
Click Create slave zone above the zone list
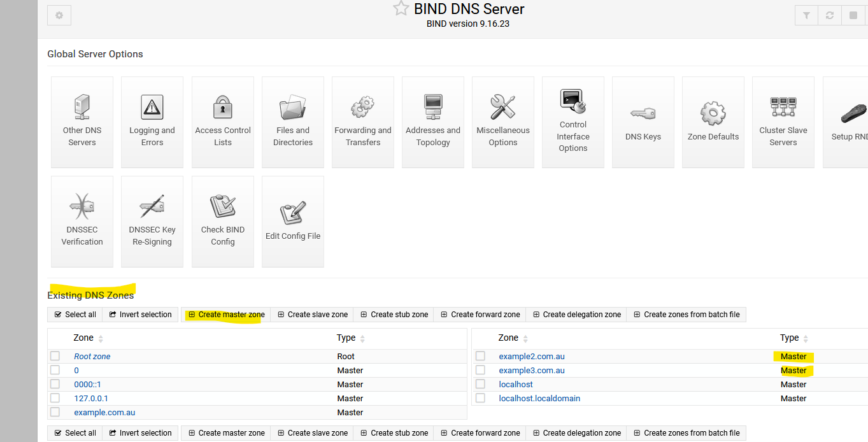pos(312,315)
